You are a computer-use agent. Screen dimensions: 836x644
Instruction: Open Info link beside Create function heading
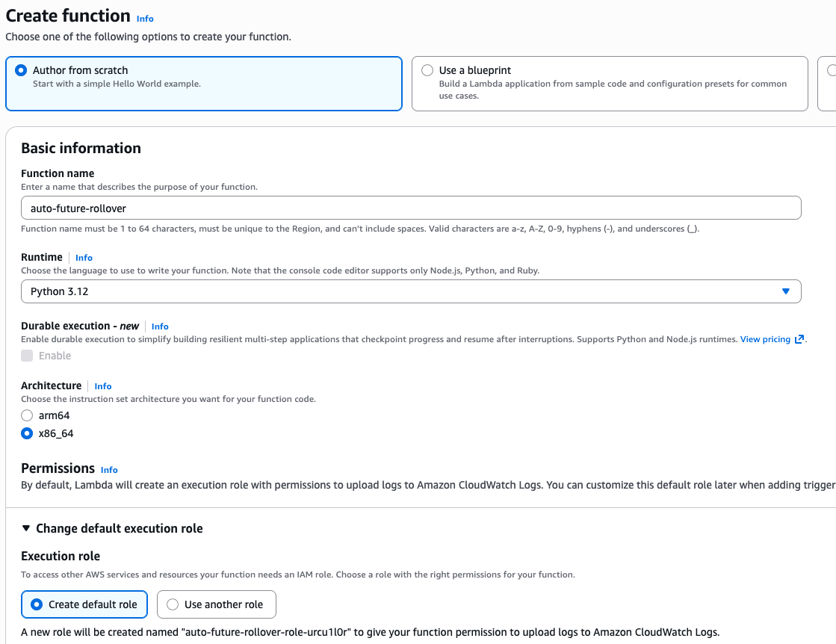pyautogui.click(x=145, y=18)
